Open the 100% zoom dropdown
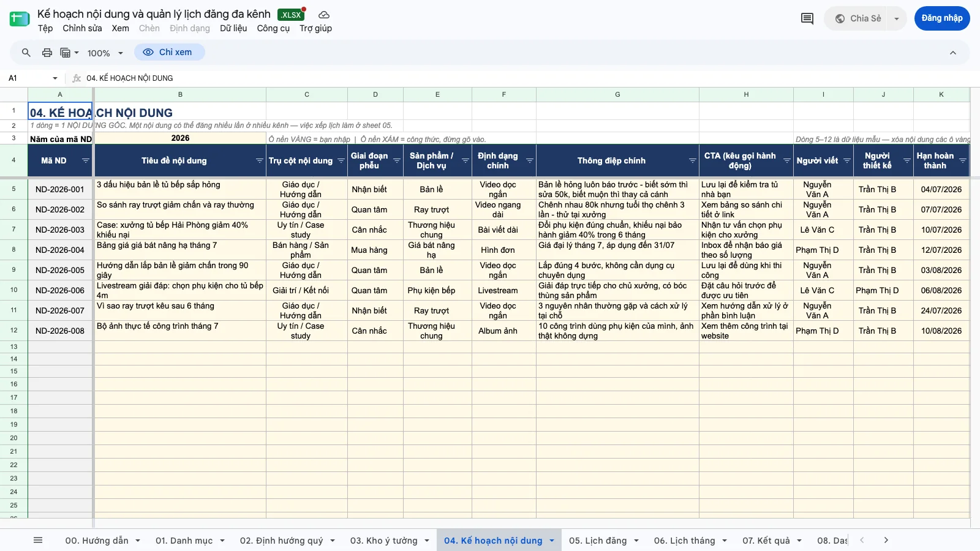The image size is (980, 551). (x=105, y=53)
